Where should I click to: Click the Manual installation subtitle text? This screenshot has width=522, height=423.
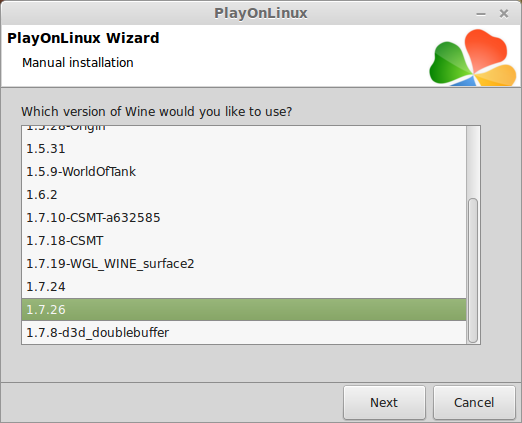coord(78,63)
